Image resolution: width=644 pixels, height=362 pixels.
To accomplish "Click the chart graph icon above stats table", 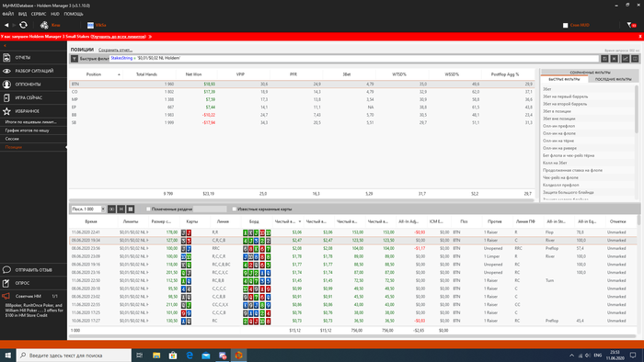I will point(625,59).
